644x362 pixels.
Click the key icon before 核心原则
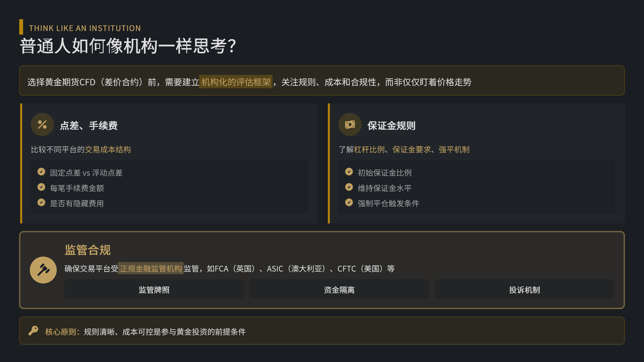33,331
